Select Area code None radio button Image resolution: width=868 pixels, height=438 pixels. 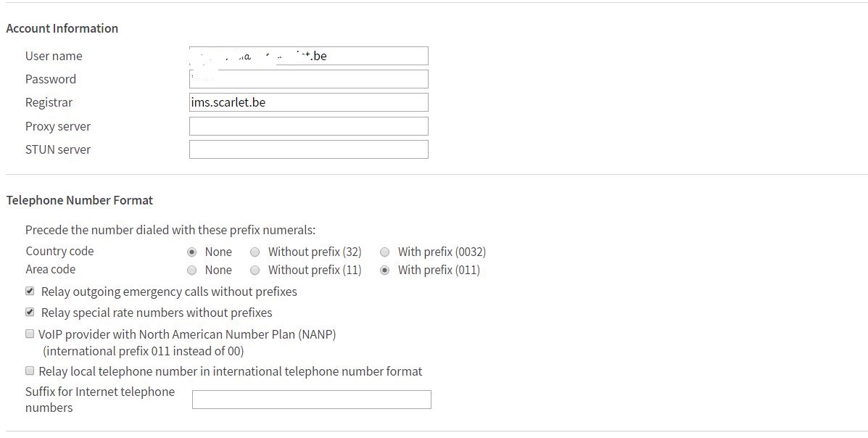[x=192, y=270]
